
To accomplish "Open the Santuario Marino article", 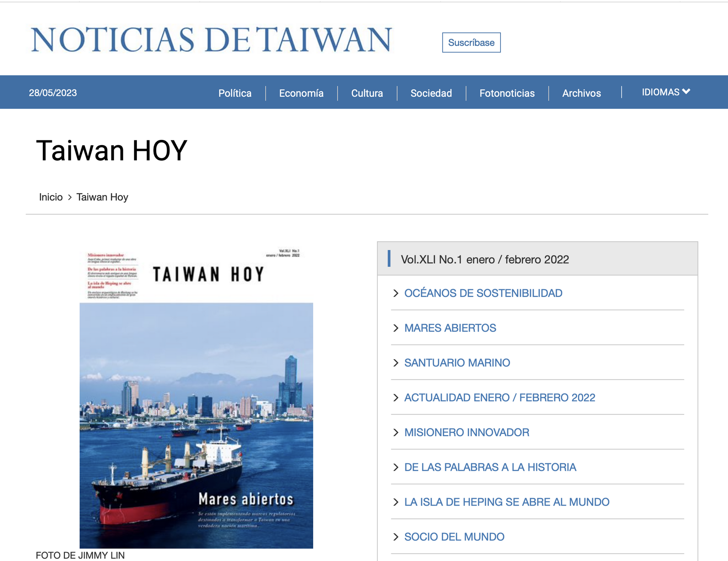I will 457,363.
